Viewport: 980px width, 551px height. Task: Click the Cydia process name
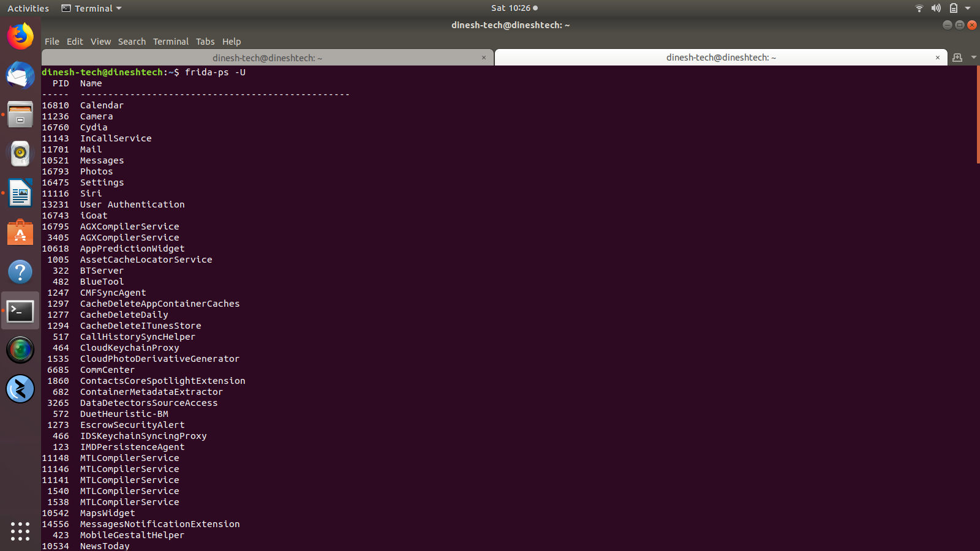(94, 127)
